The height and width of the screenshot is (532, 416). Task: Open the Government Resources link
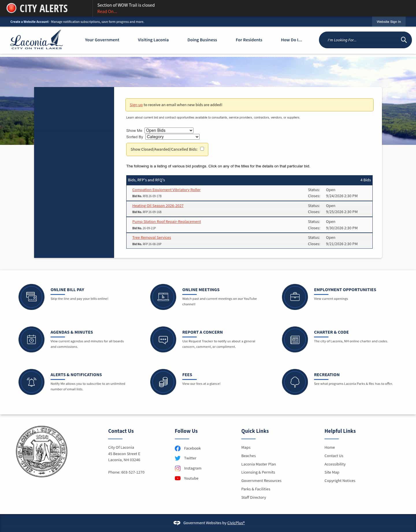pos(261,481)
